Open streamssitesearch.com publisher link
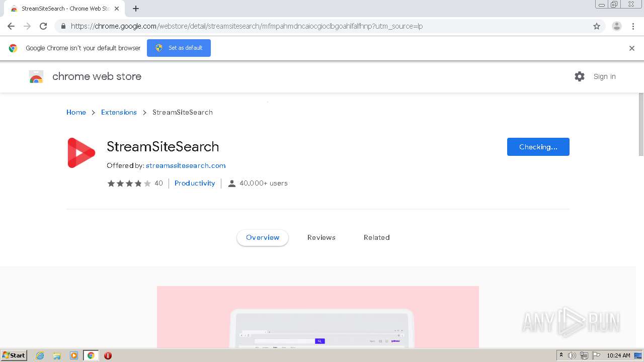644x362 pixels. pyautogui.click(x=186, y=165)
